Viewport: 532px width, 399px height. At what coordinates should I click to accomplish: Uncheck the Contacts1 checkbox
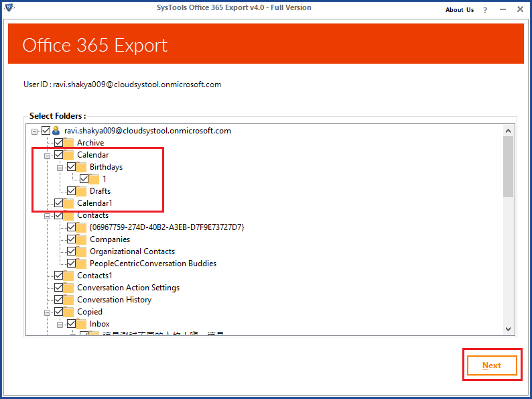(x=58, y=276)
